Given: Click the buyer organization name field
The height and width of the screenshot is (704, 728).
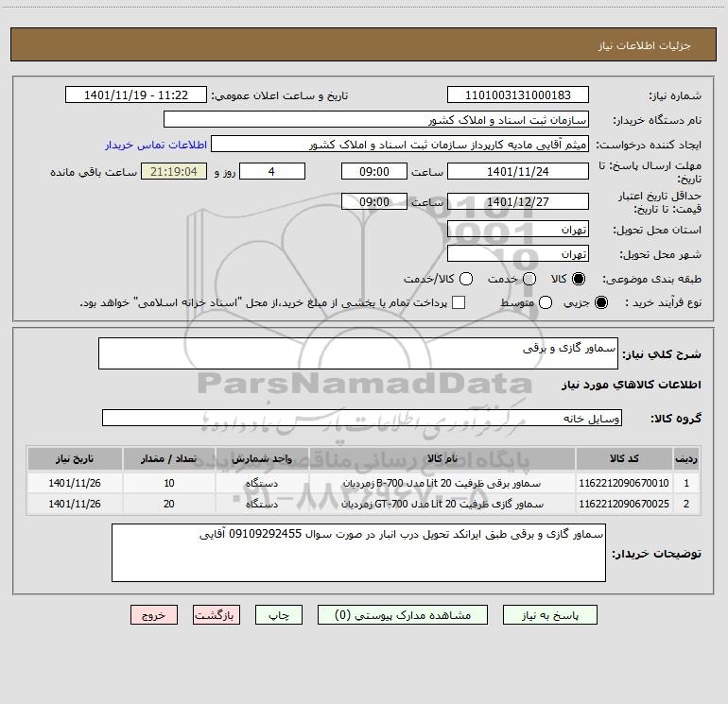Looking at the screenshot, I should [x=376, y=119].
